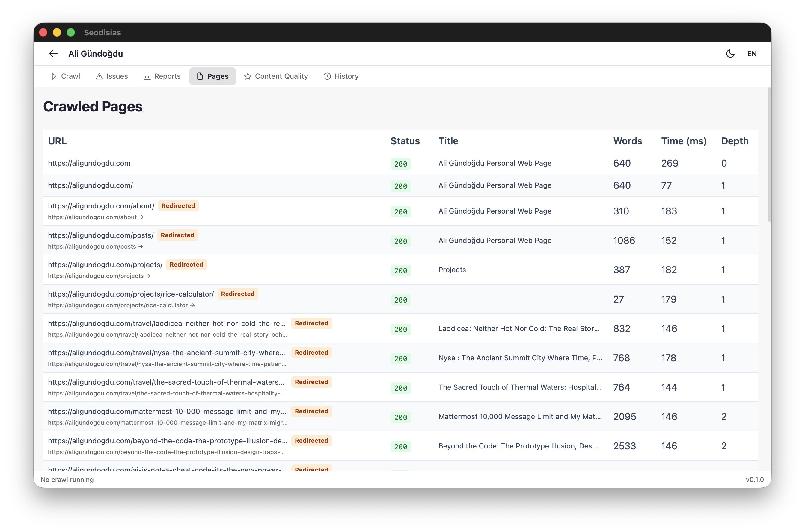
Task: Click the Redirected badge on the posts row
Action: pyautogui.click(x=177, y=235)
